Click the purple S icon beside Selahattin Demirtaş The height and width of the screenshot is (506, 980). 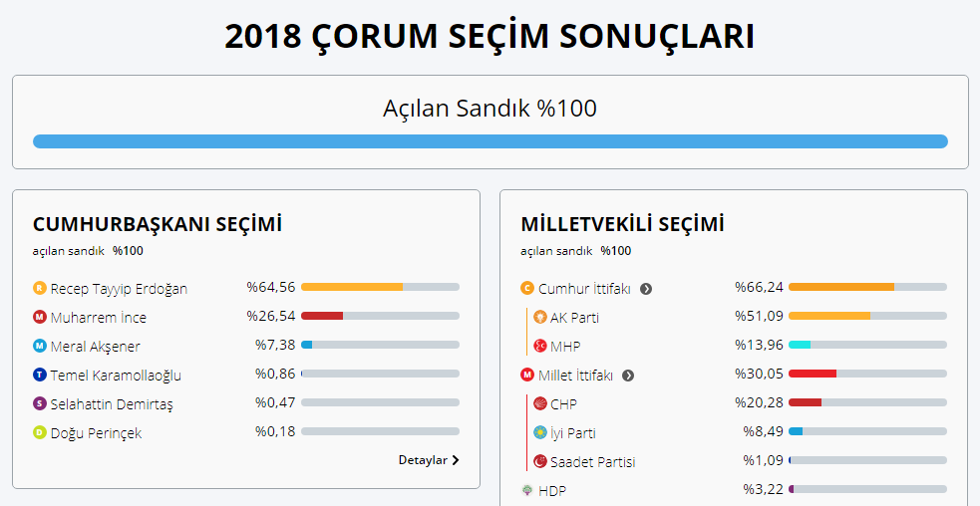[40, 403]
